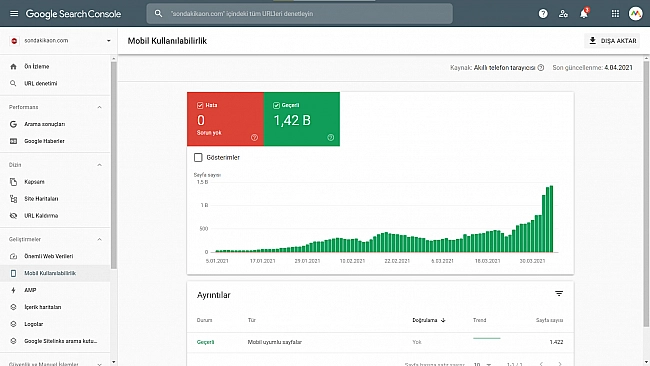The height and width of the screenshot is (366, 650).
Task: Click the URL Kaldırma hidden-eye icon
Action: [13, 216]
